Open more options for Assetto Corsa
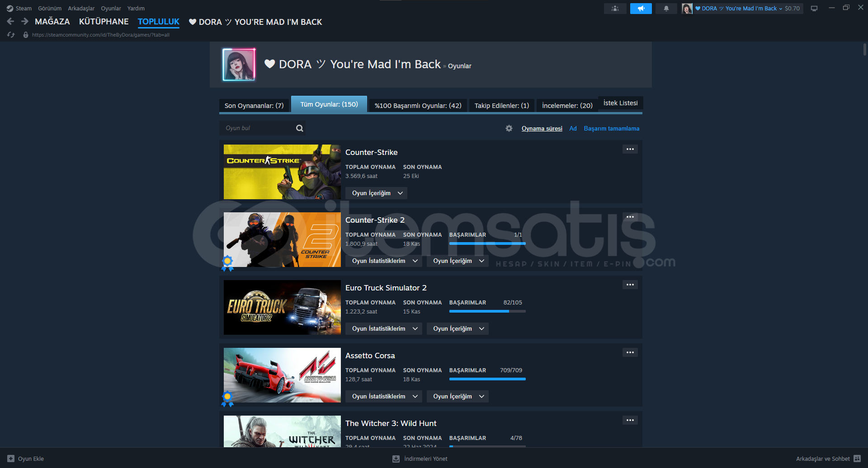The width and height of the screenshot is (868, 468). [630, 352]
